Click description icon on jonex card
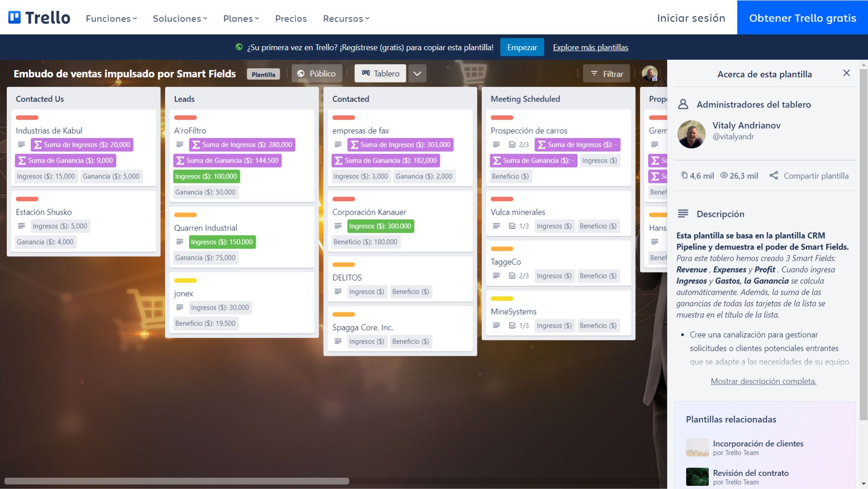This screenshot has height=489, width=868. 180,307
